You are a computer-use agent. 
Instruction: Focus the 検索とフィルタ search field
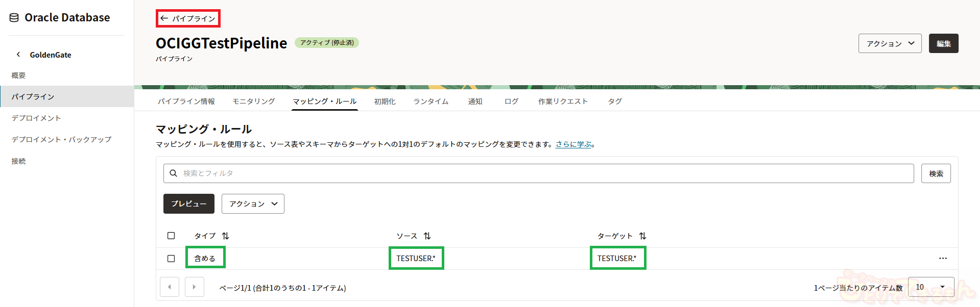(x=538, y=173)
